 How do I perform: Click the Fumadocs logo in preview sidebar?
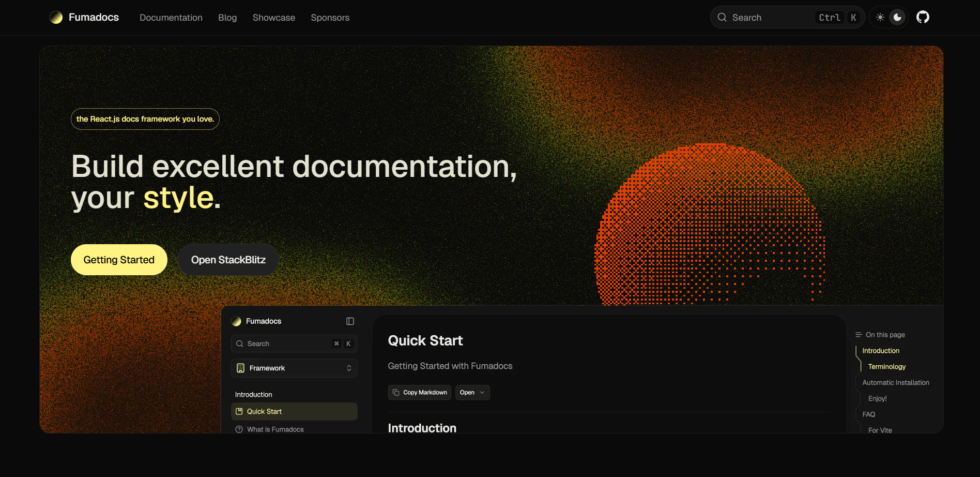[x=236, y=321]
